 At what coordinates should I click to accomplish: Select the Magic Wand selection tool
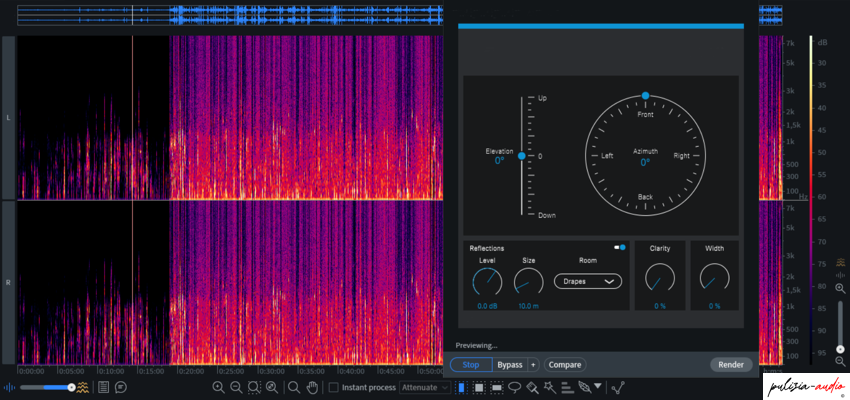click(x=550, y=388)
